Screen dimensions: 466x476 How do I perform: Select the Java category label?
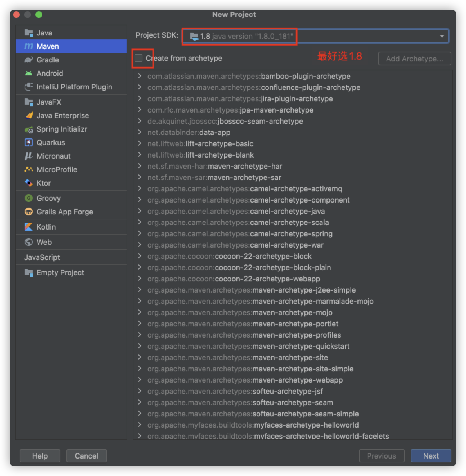pyautogui.click(x=44, y=33)
